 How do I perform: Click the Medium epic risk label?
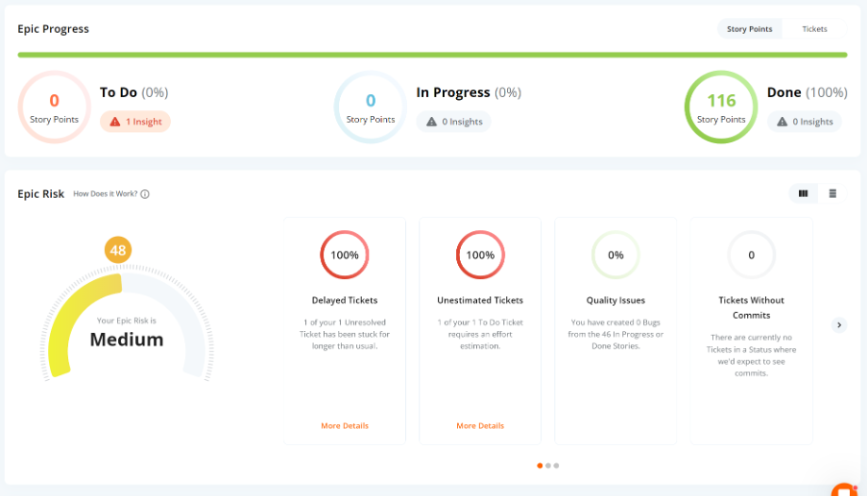click(x=127, y=340)
